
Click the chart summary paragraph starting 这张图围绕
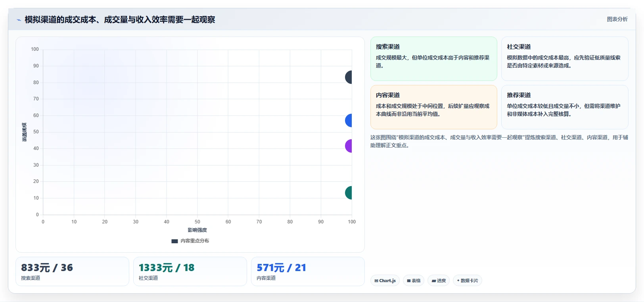[499, 141]
